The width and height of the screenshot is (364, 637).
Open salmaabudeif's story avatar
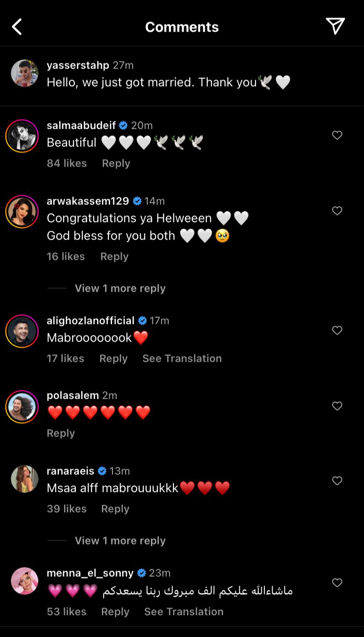(x=22, y=136)
